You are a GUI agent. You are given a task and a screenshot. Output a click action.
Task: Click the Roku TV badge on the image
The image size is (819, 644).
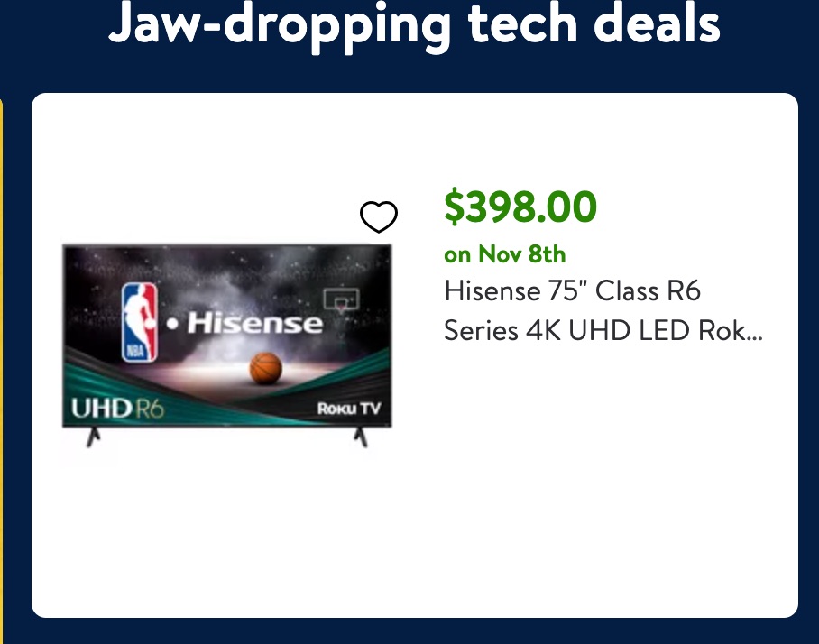[349, 408]
